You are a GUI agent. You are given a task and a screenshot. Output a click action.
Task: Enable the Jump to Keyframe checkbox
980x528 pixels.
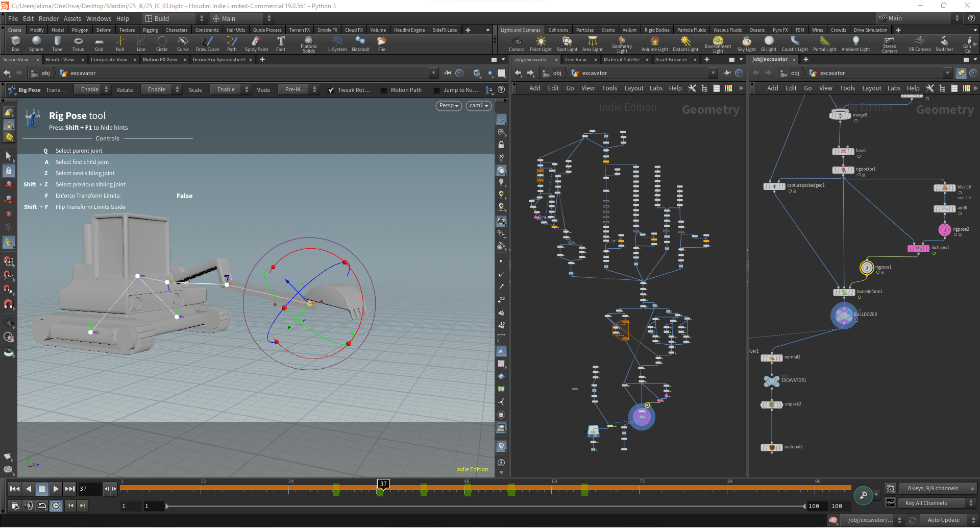pos(436,90)
